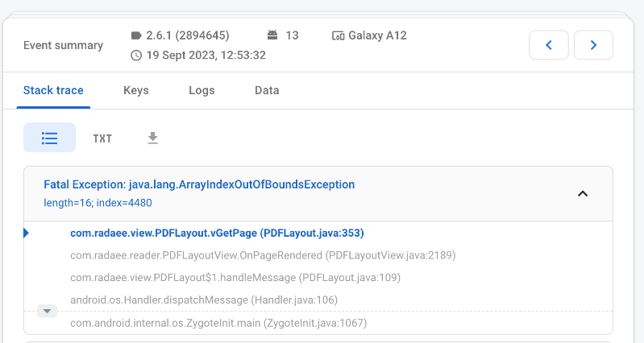Select ZygoteInit.main stack frame line
The height and width of the screenshot is (343, 644).
[218, 323]
